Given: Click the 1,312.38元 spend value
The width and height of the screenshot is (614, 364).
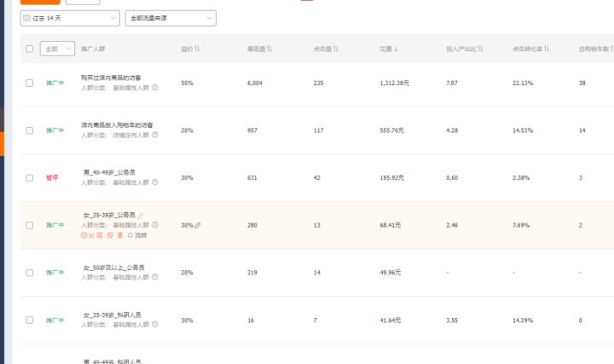Looking at the screenshot, I should (394, 83).
